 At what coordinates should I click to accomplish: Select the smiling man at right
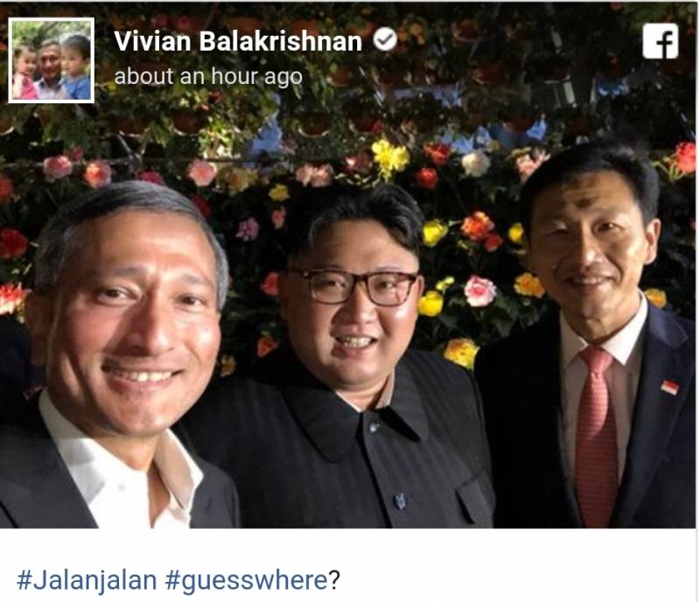coord(589,335)
